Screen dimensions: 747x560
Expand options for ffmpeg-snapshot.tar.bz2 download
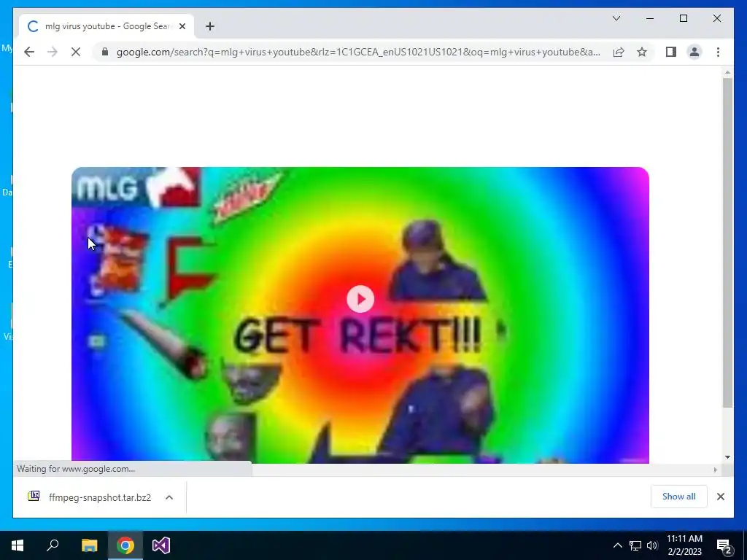169,497
